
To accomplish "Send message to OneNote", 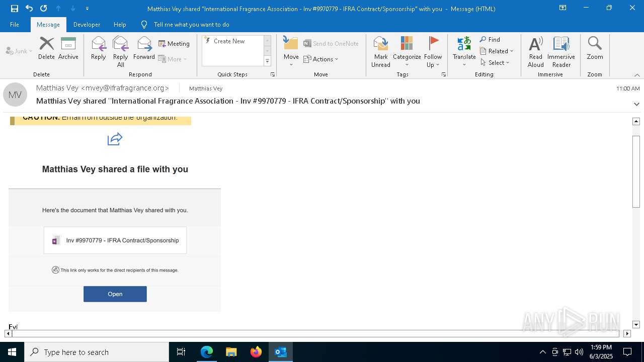I will 331,44.
